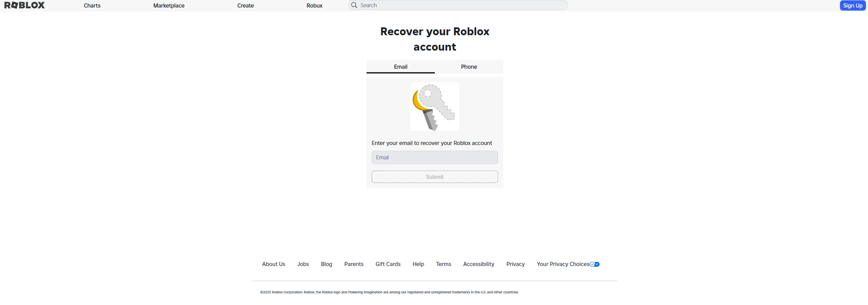
Task: Visit the Blog footer link
Action: [327, 264]
